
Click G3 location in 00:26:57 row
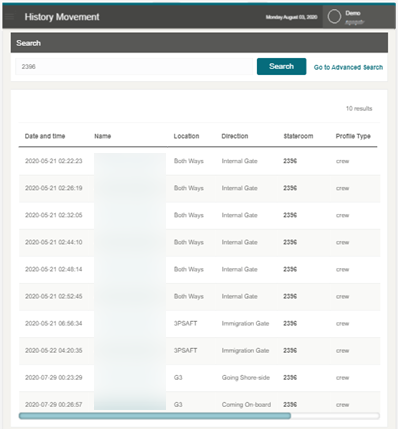pyautogui.click(x=178, y=405)
